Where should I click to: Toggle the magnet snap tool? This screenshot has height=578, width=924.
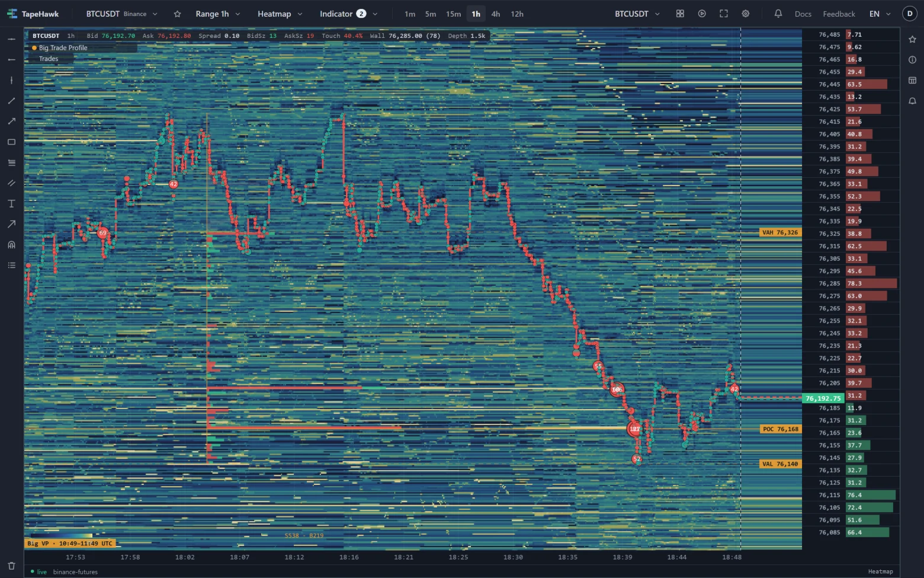(11, 245)
